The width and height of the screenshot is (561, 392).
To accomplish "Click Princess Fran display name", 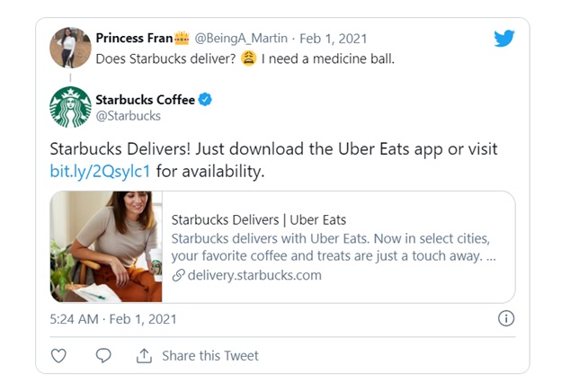I will pos(134,38).
